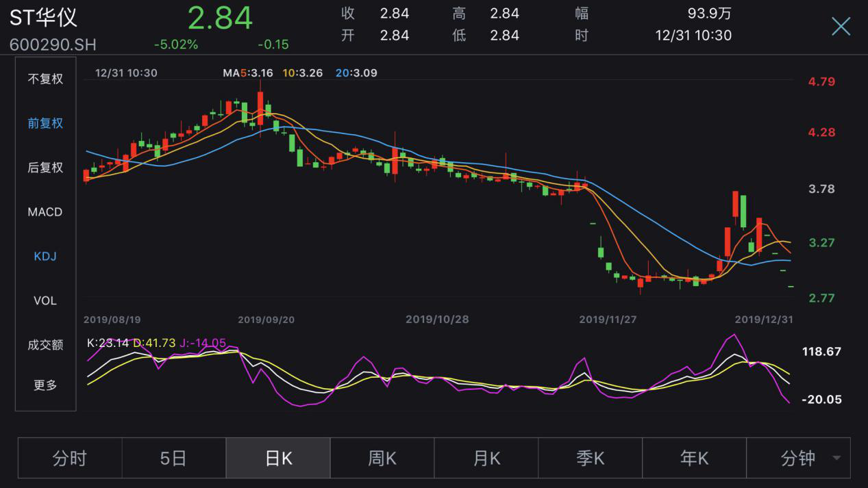Viewport: 868px width, 488px height.
Task: Tap the latest candlestick at 2019/12/31
Action: click(x=791, y=286)
